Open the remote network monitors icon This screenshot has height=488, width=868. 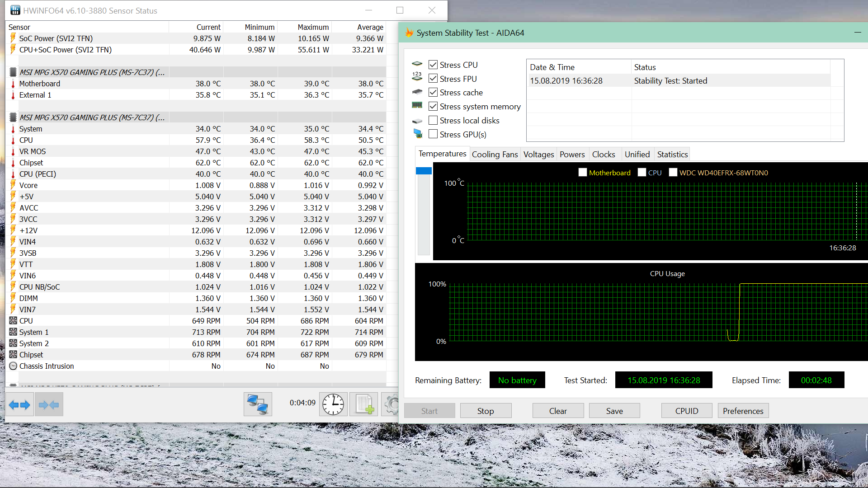[258, 404]
